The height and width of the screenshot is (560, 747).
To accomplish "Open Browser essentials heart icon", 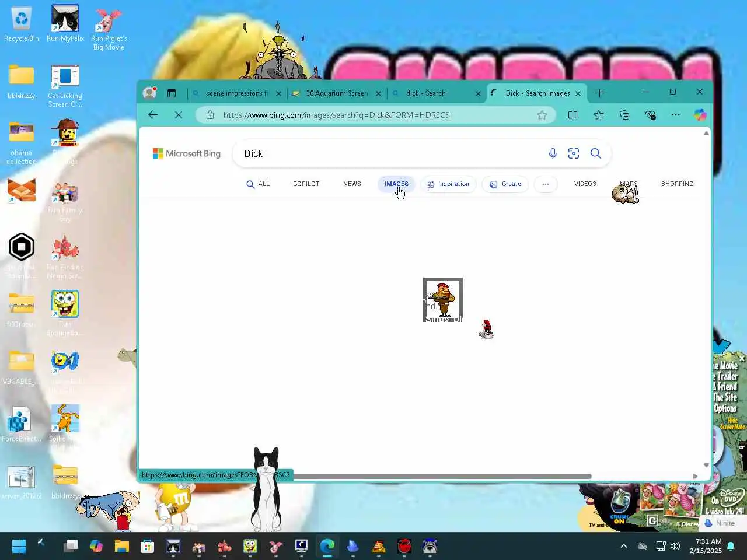I will (650, 115).
